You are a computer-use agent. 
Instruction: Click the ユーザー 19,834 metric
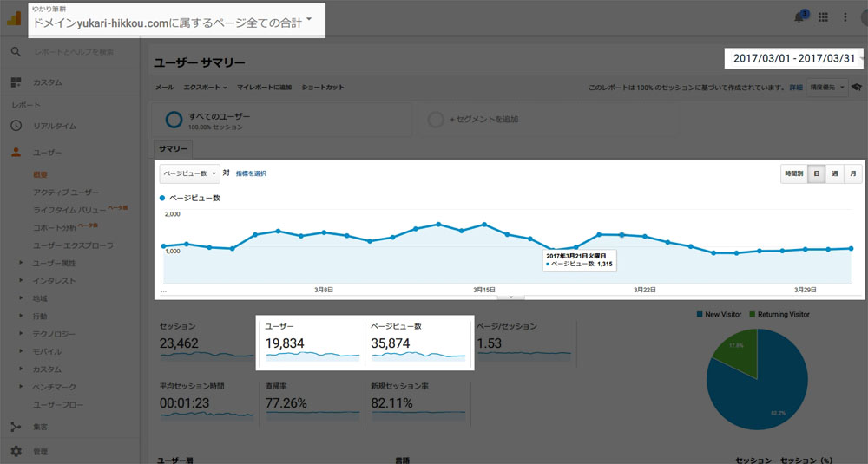pyautogui.click(x=311, y=343)
